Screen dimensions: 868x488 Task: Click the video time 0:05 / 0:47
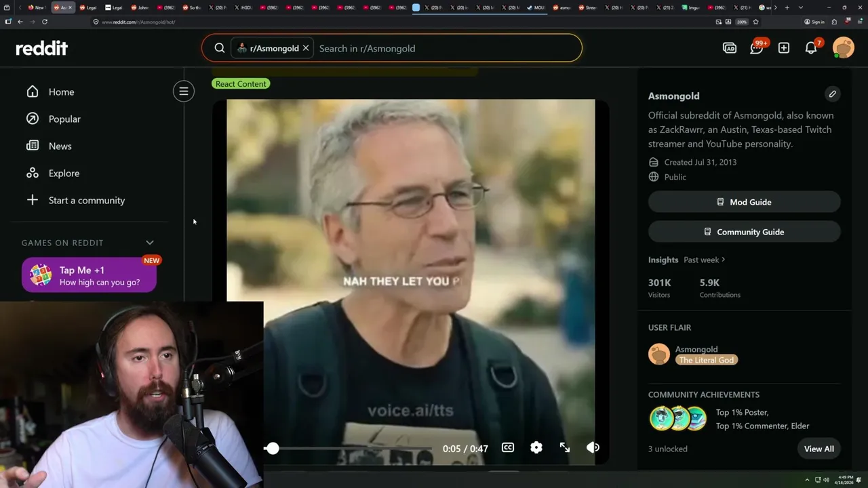(x=465, y=448)
